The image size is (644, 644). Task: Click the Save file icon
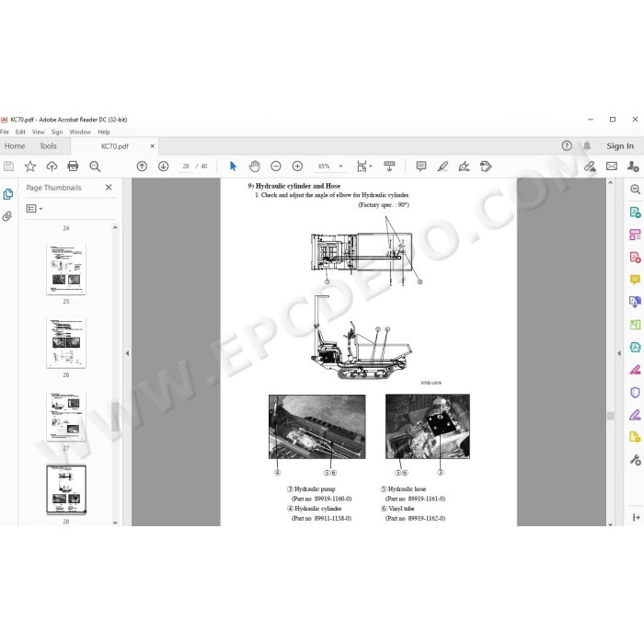coord(8,167)
